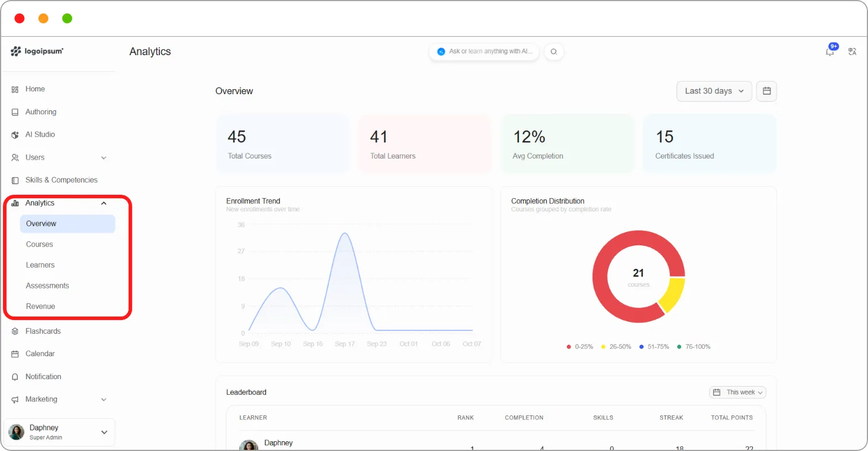Click the Marketing megaphone icon
868x451 pixels.
pyautogui.click(x=15, y=399)
